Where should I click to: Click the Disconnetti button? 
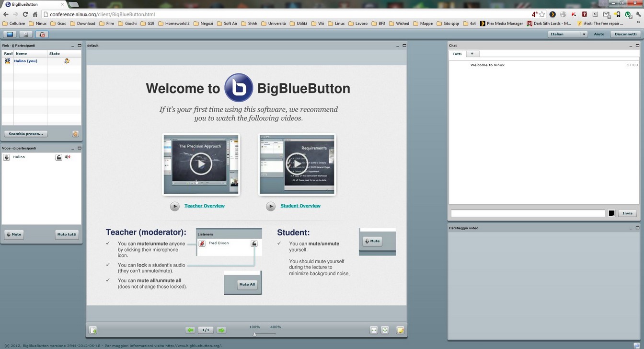pos(626,34)
